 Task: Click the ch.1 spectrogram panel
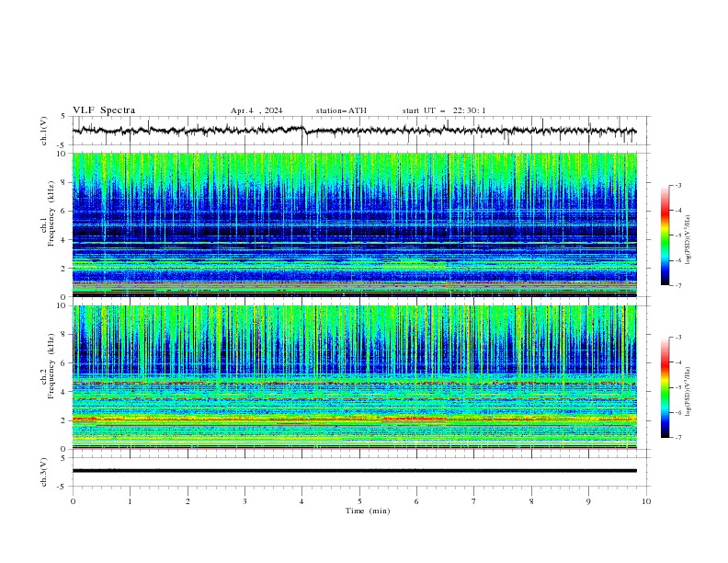click(x=355, y=224)
